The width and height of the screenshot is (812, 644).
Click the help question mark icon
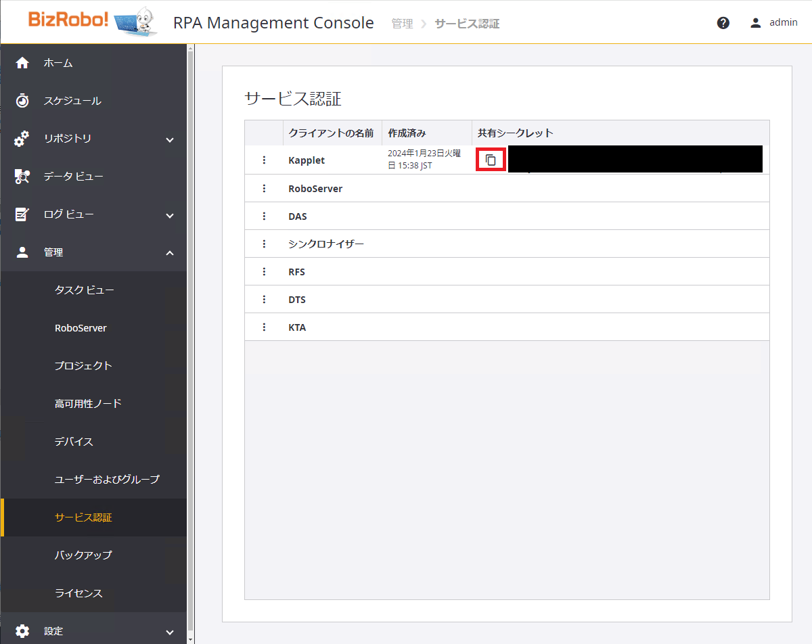coord(723,23)
